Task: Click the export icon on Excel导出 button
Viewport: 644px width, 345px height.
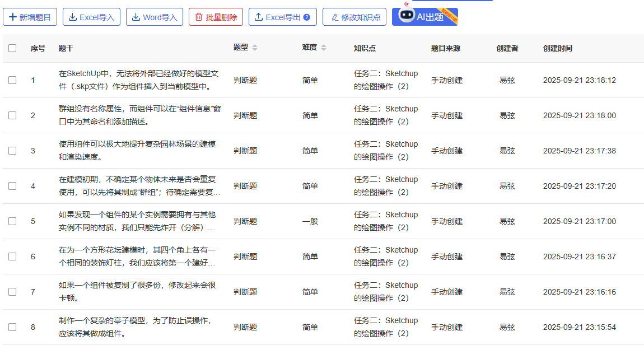Action: pyautogui.click(x=259, y=16)
